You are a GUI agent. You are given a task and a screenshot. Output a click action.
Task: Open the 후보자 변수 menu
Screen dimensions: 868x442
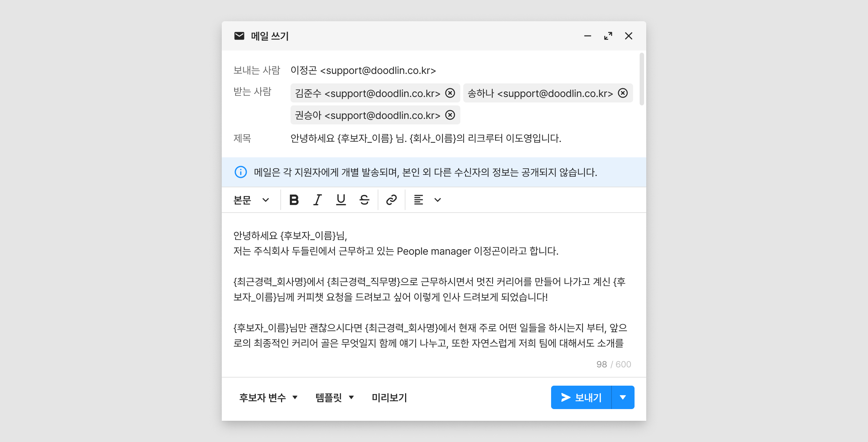tap(268, 397)
